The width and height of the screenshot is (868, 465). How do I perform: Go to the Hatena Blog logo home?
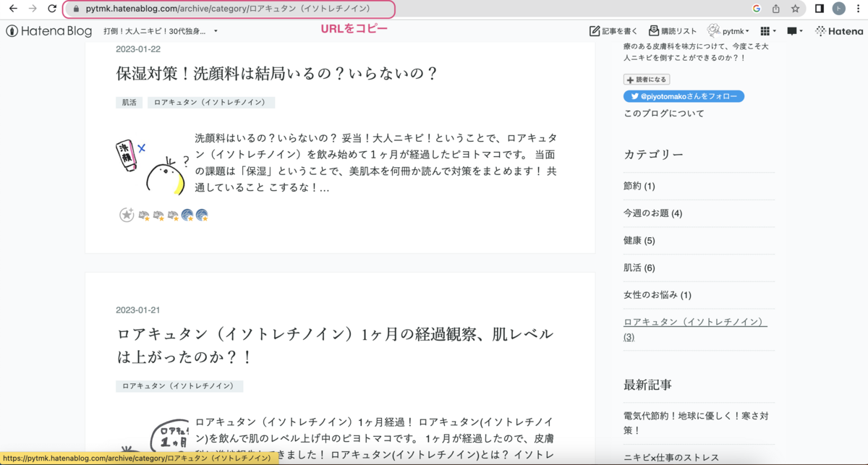point(49,31)
